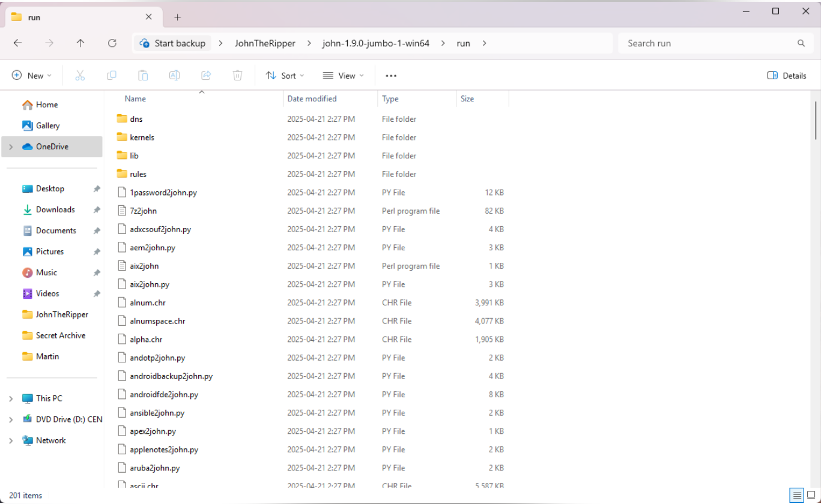Toggle the Details pane
Screen dimensions: 821x504
coord(787,76)
